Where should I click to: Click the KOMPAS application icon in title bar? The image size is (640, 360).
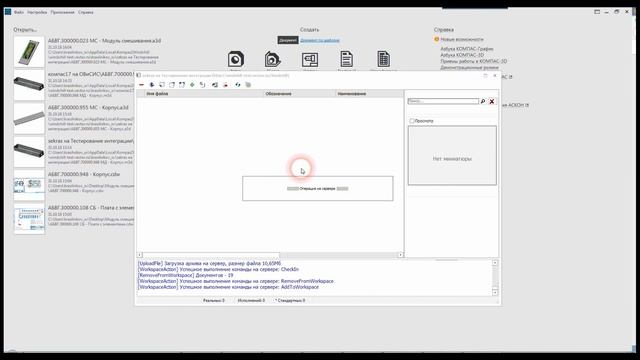[x=8, y=12]
